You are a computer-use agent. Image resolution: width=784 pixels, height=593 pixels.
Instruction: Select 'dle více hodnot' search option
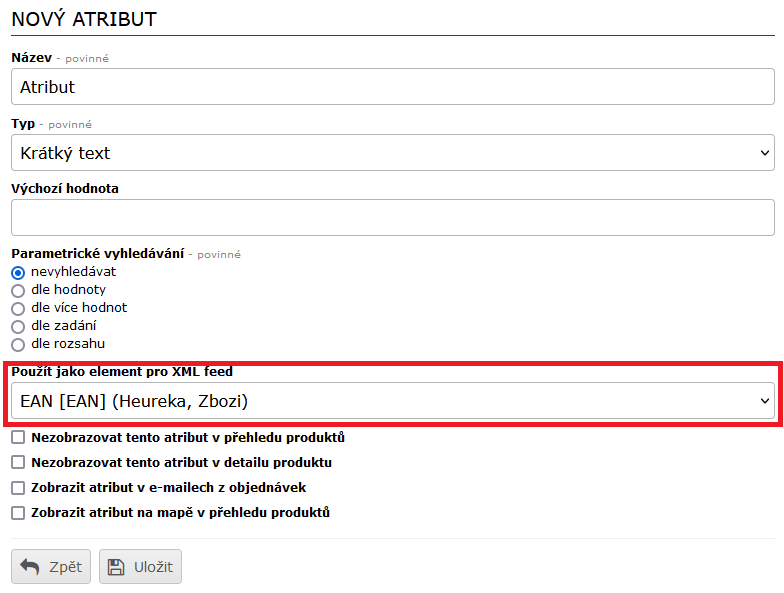[x=18, y=308]
